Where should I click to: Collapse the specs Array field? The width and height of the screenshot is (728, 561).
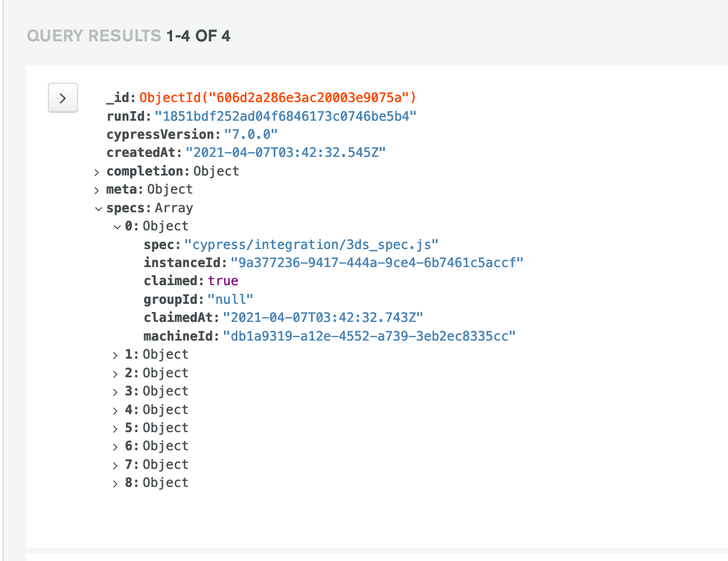coord(97,208)
